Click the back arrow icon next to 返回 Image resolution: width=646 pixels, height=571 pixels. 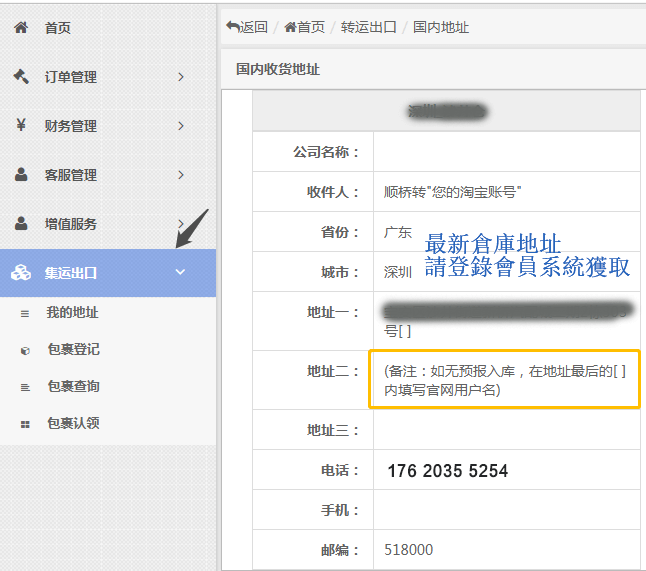click(233, 27)
